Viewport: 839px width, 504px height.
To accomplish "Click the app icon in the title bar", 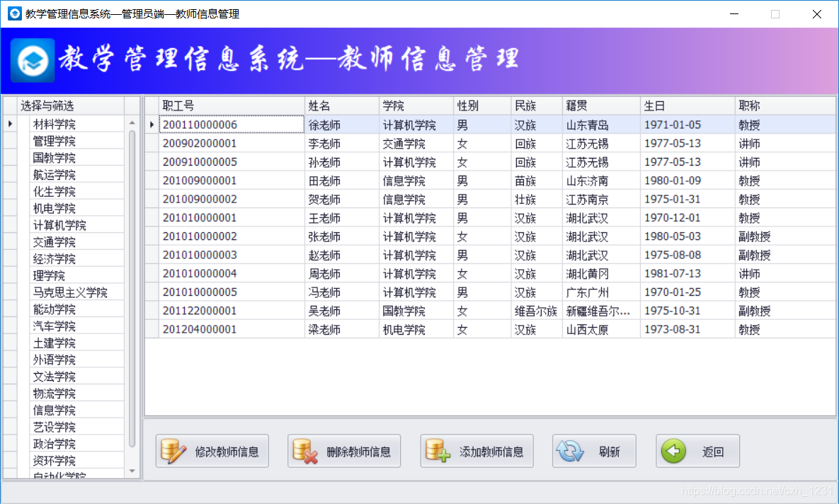I will [14, 13].
